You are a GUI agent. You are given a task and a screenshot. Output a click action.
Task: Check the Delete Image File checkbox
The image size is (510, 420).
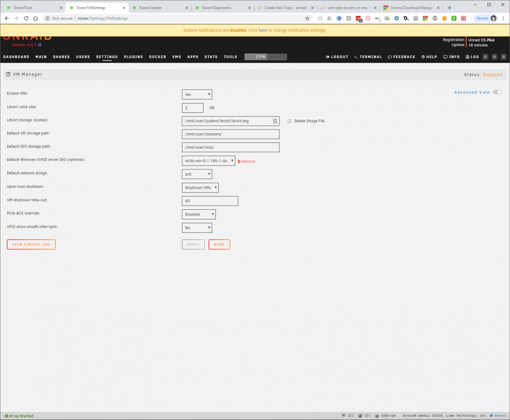(x=289, y=121)
